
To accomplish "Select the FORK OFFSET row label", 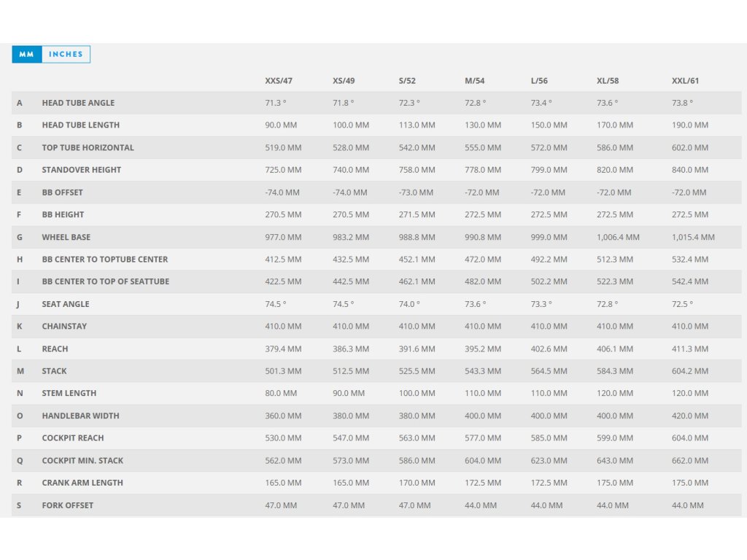I will pyautogui.click(x=68, y=505).
